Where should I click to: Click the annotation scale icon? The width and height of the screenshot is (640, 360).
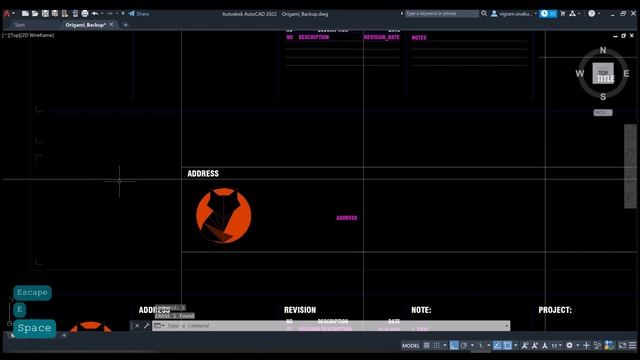click(x=544, y=346)
